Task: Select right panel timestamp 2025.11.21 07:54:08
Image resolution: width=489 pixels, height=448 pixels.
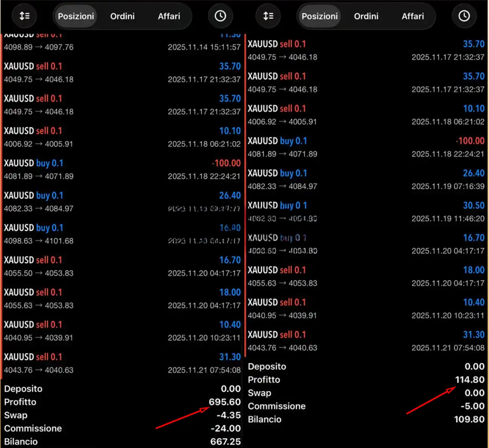Action: (448, 348)
